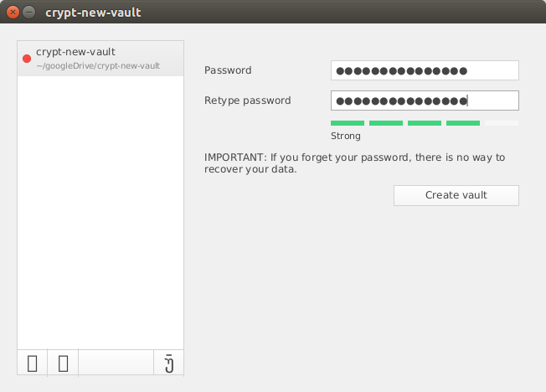This screenshot has width=546, height=392.
Task: Click the "Password" field label
Action: (x=228, y=70)
